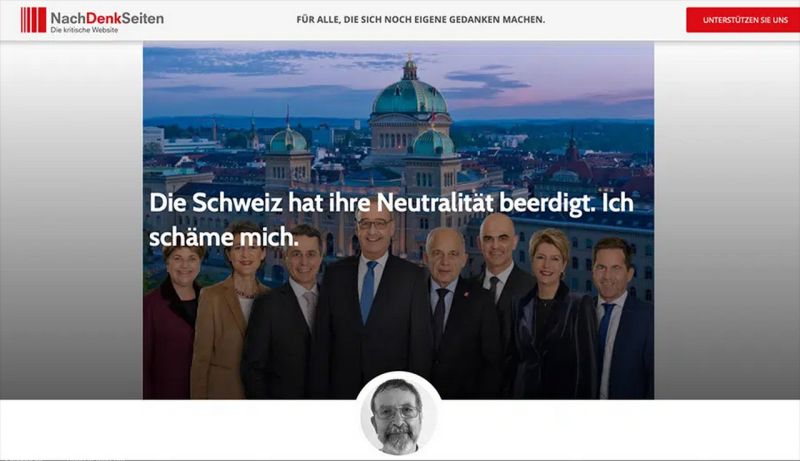
Task: Click the 'Unterstützen Sie uns' red button
Action: click(x=744, y=20)
